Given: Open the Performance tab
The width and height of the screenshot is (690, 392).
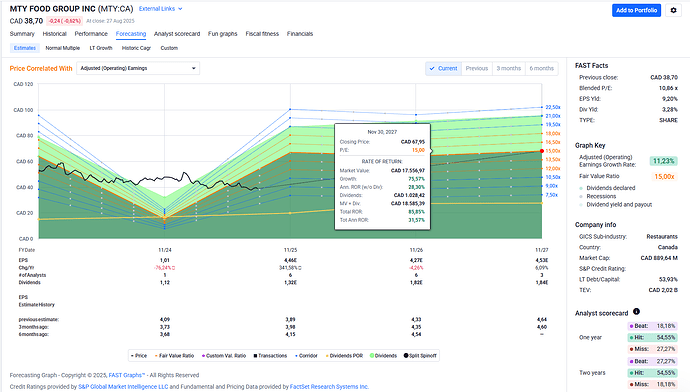Looking at the screenshot, I should point(91,34).
